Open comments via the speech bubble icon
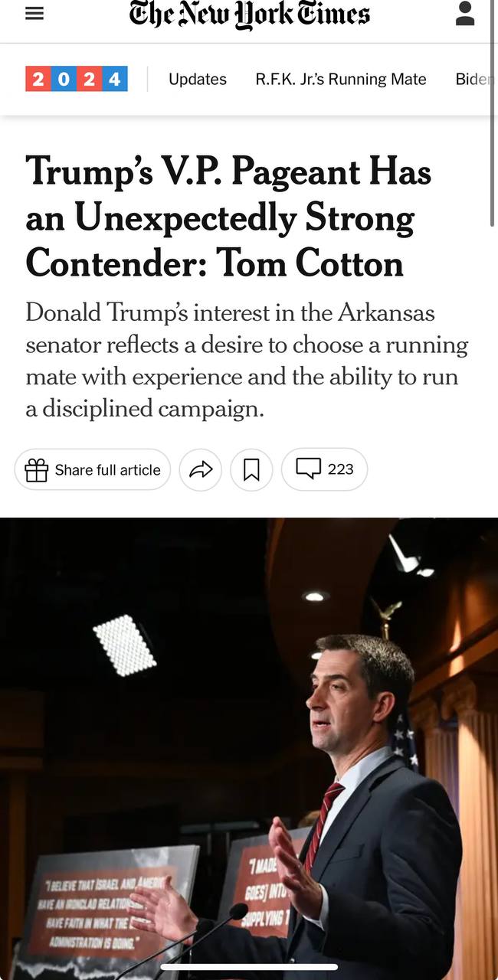Viewport: 498px width, 980px height. click(x=309, y=468)
